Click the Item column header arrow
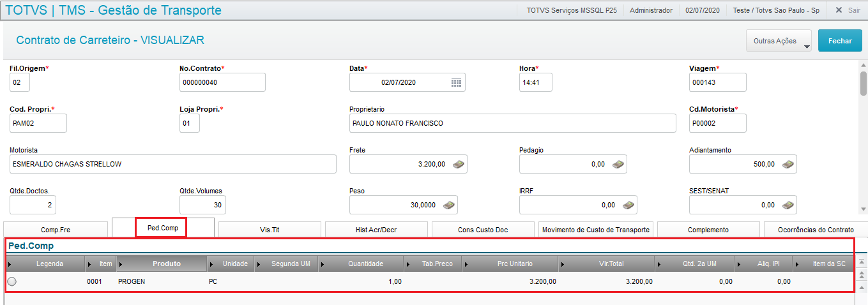The image size is (868, 305). 88,264
